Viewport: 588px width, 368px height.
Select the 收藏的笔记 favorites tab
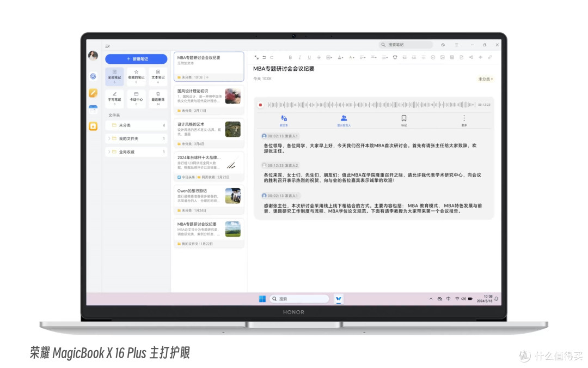(136, 76)
